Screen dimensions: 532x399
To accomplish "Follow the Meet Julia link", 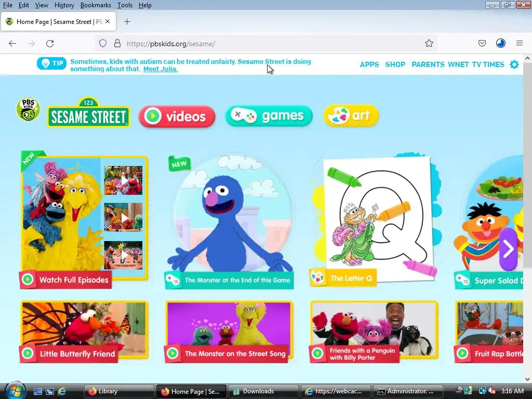I will (160, 69).
